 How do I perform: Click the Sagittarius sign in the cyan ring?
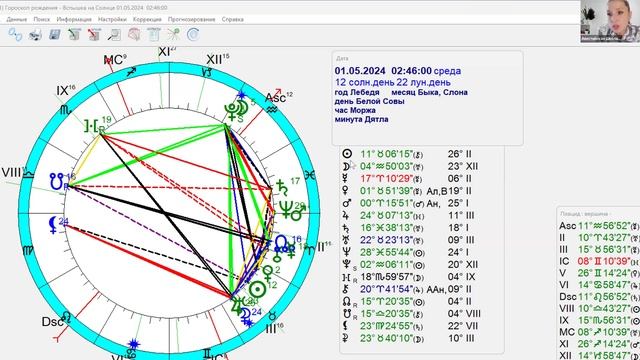click(x=131, y=72)
